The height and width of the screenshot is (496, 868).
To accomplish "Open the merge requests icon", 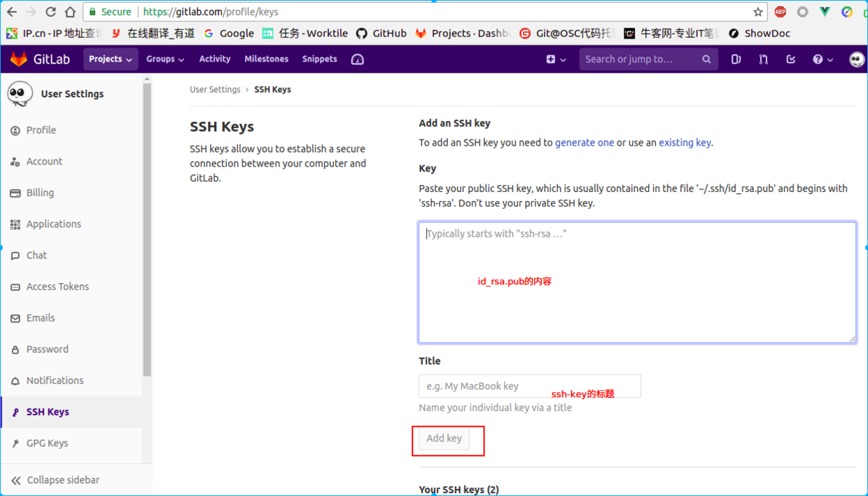I will point(763,59).
